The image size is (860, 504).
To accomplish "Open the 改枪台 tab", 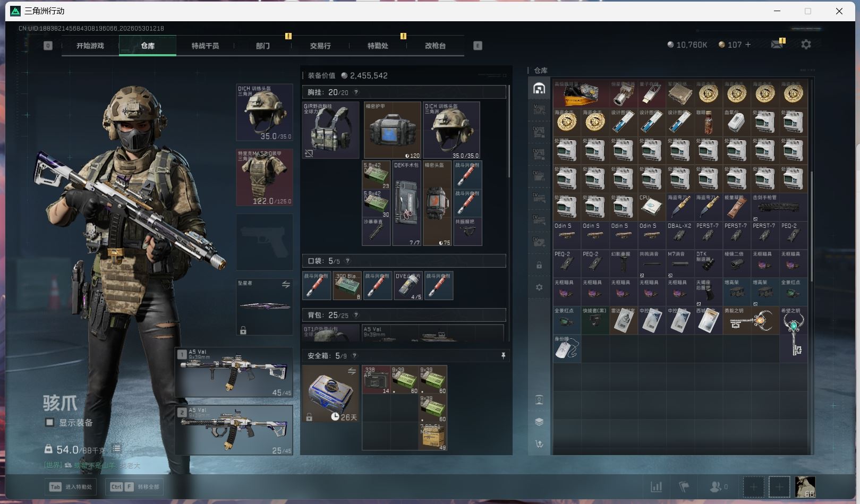I will click(435, 46).
